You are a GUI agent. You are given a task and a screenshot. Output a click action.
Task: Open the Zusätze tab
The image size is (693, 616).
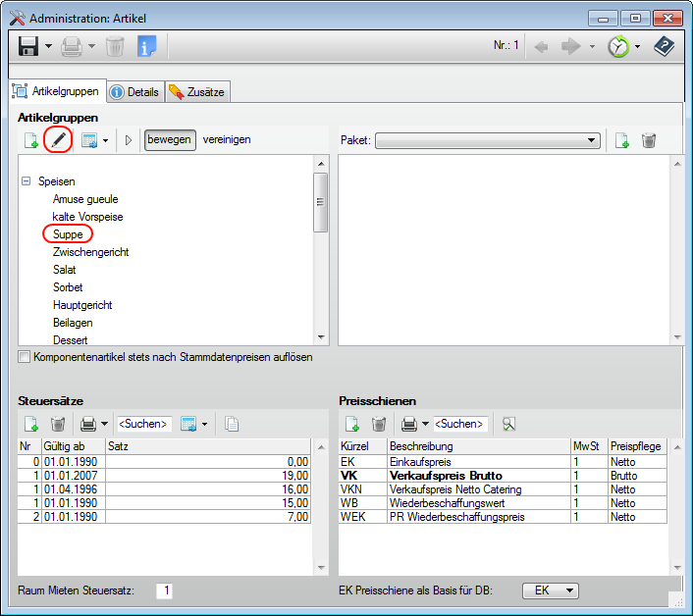tap(197, 91)
